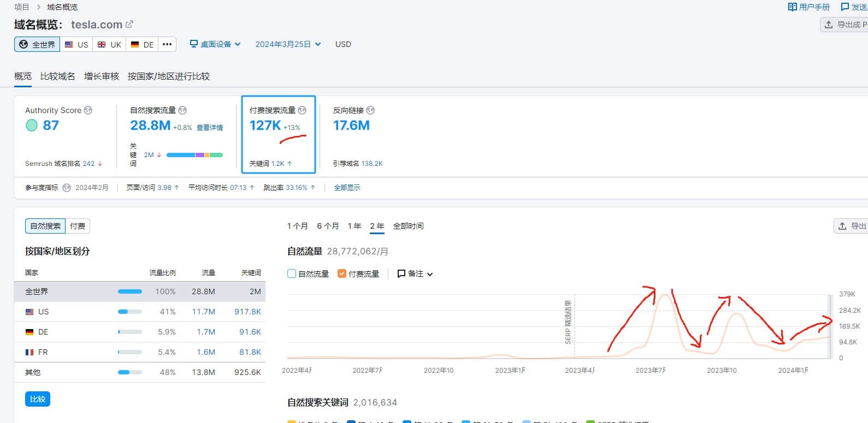Click the three-dots more countries button
The width and height of the screenshot is (868, 423).
(x=167, y=44)
